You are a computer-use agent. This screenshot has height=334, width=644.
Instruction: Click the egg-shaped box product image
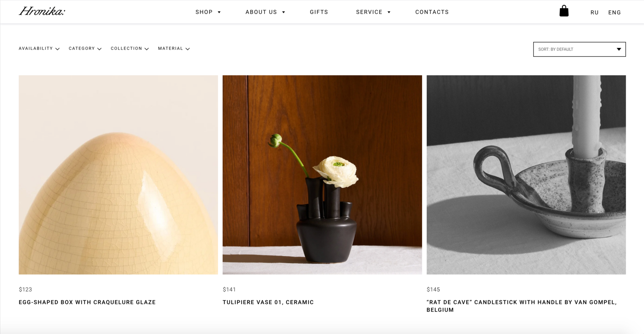click(x=118, y=175)
